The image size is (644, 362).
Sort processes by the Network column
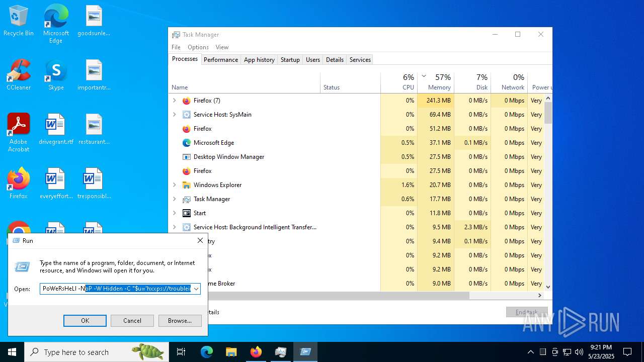[509, 82]
